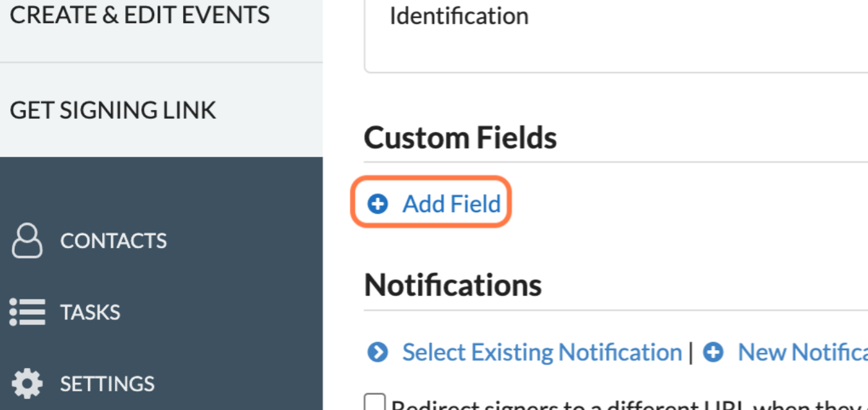
Task: Click the SETTINGS gear icon
Action: click(x=27, y=384)
